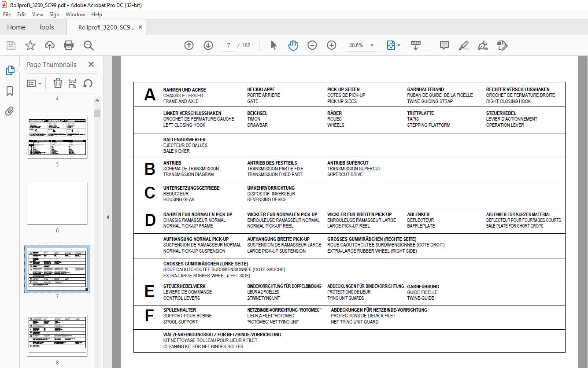Open the thumbnail options dropdown menu
The width and height of the screenshot is (588, 368).
click(x=34, y=83)
